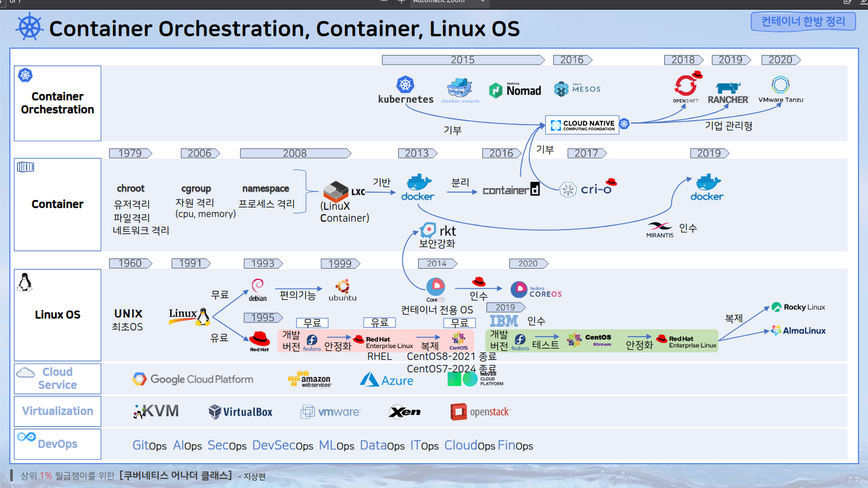Image resolution: width=868 pixels, height=488 pixels.
Task: Click the Google Cloud Platform logo
Action: point(193,379)
